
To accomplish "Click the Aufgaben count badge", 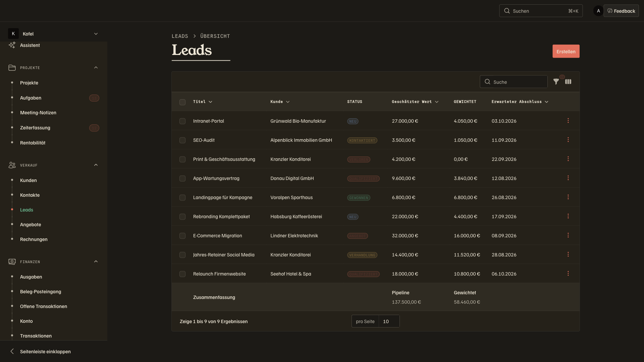I will pos(94,98).
